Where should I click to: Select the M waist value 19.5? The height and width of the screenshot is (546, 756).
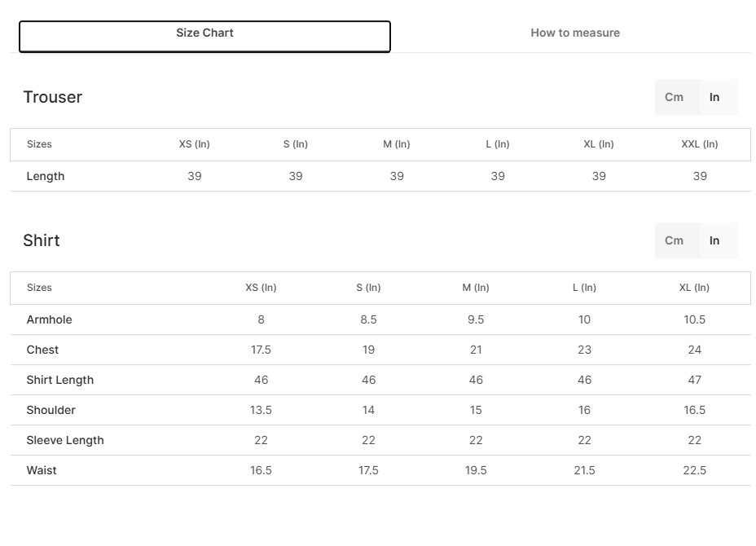[x=476, y=470]
